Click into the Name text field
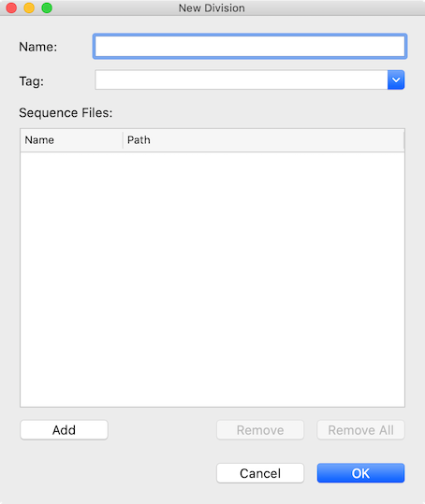Image resolution: width=425 pixels, height=504 pixels. 250,47
